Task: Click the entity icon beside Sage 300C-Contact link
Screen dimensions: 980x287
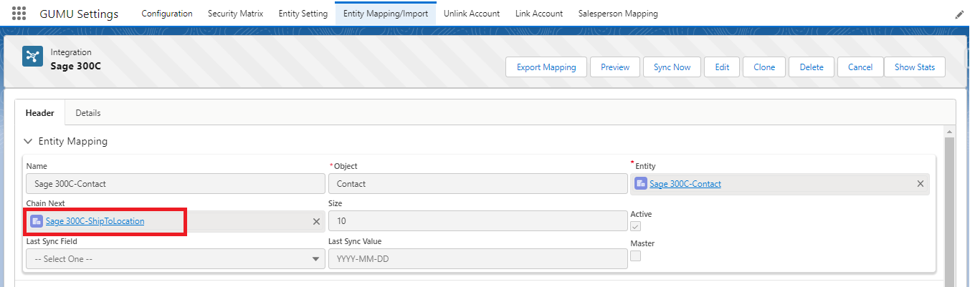Action: (x=641, y=184)
